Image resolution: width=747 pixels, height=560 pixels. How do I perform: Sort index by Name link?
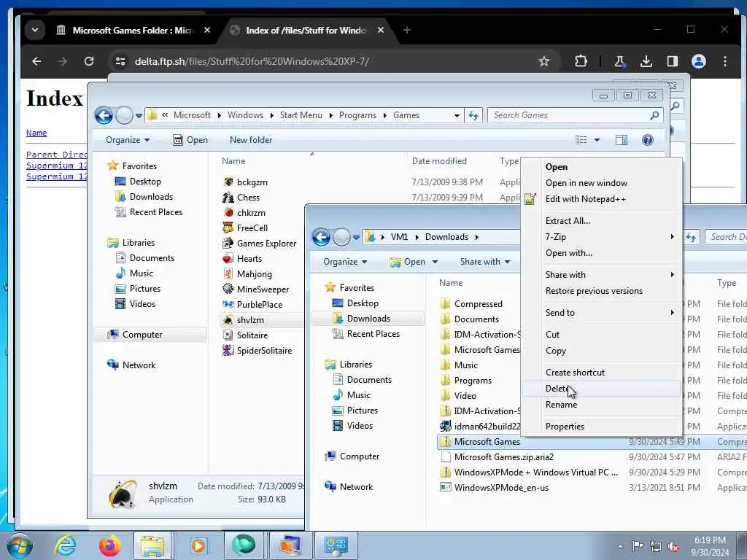(x=36, y=133)
